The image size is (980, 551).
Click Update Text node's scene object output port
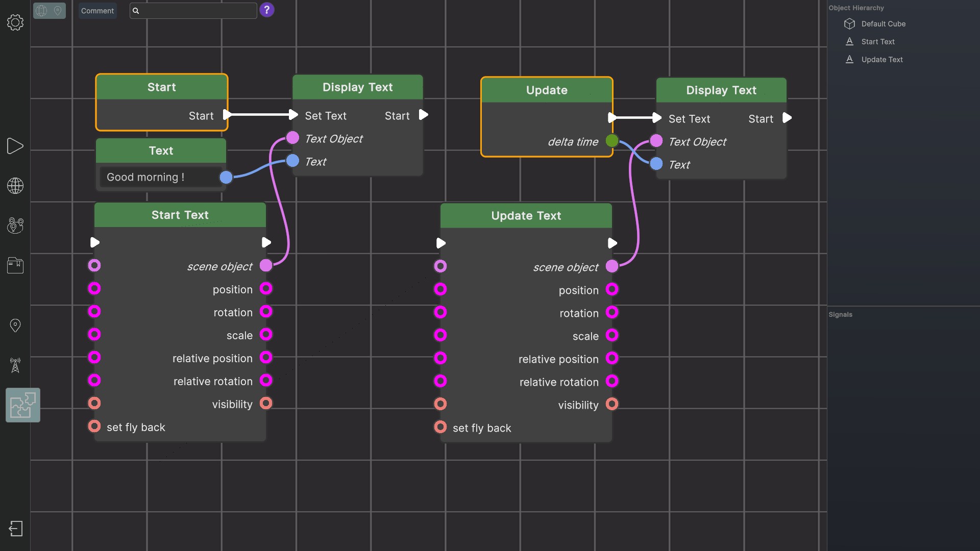click(612, 266)
